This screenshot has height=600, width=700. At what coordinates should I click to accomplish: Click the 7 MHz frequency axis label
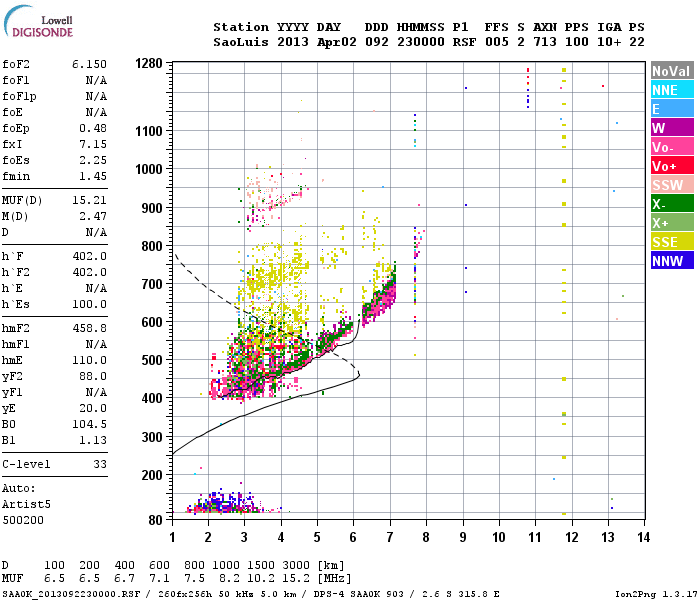coord(390,537)
